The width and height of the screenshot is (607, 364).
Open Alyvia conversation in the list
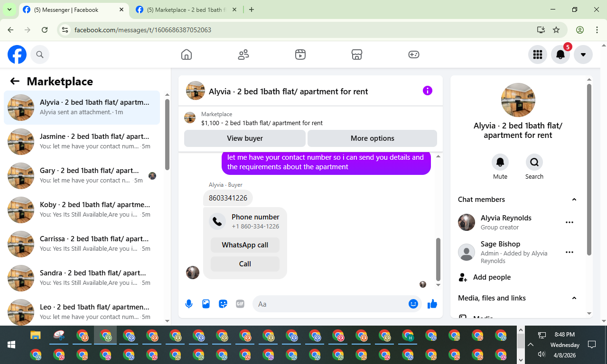coord(82,108)
